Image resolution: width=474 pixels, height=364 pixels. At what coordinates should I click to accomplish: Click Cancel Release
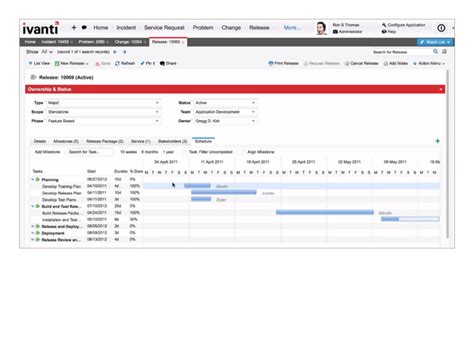(x=362, y=63)
